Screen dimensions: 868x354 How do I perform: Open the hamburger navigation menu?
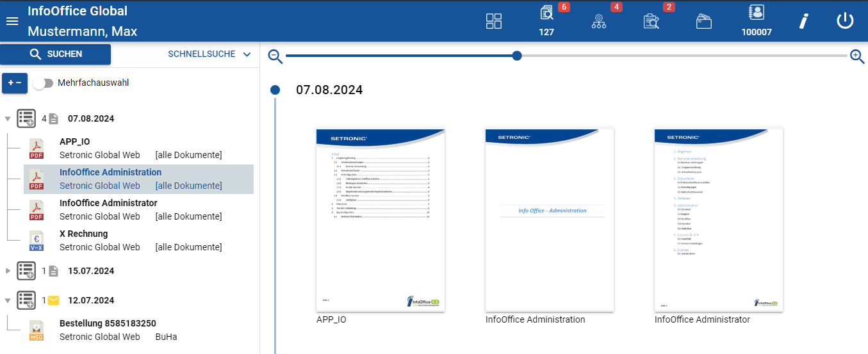click(x=12, y=21)
